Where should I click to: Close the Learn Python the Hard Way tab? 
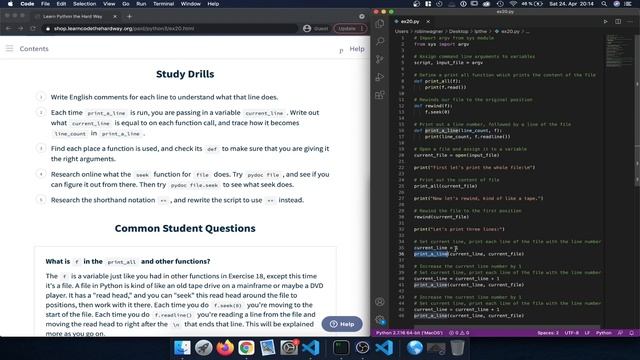(115, 16)
